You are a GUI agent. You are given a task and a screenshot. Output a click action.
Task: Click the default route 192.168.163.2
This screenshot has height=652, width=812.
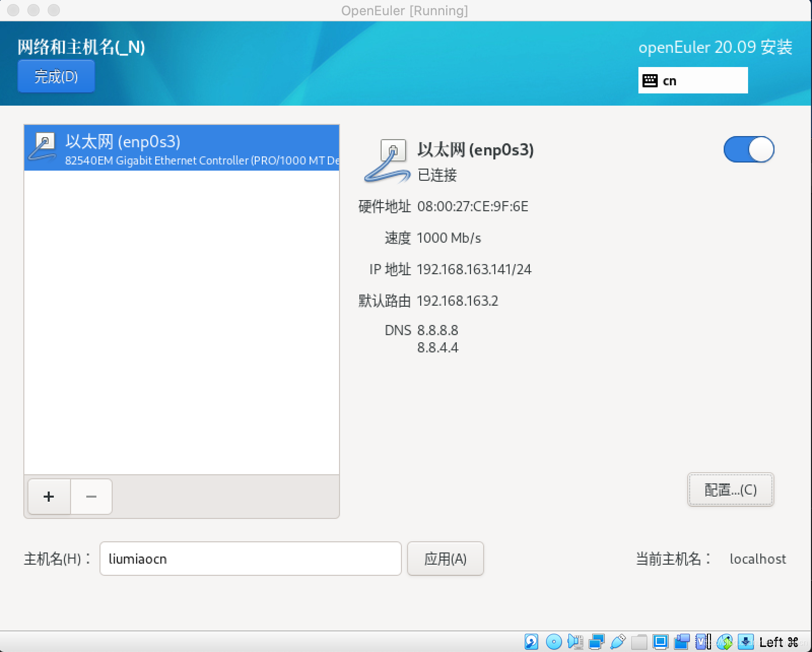(x=457, y=301)
